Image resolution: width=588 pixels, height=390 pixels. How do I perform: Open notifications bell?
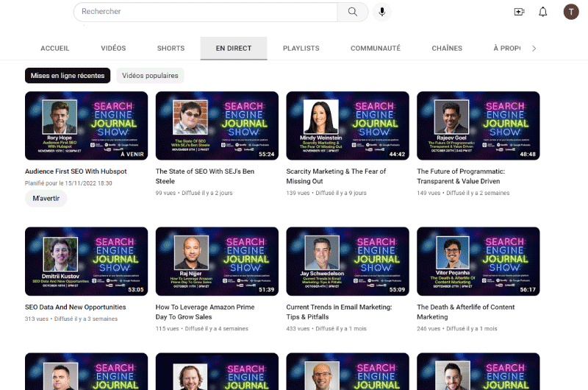pyautogui.click(x=542, y=12)
